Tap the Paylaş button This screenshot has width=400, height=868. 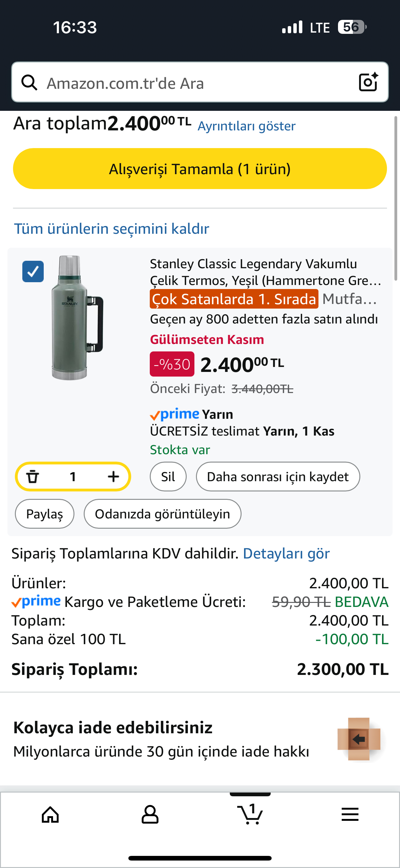(x=44, y=514)
